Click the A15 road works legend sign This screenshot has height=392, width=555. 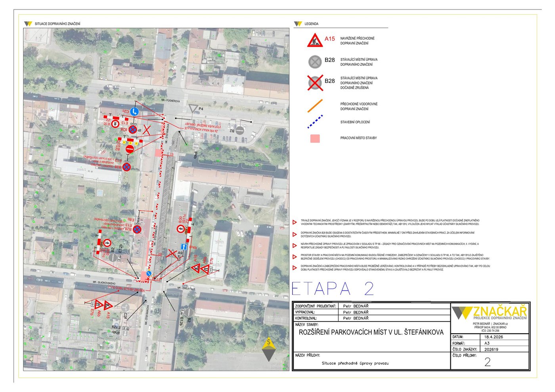coord(315,40)
